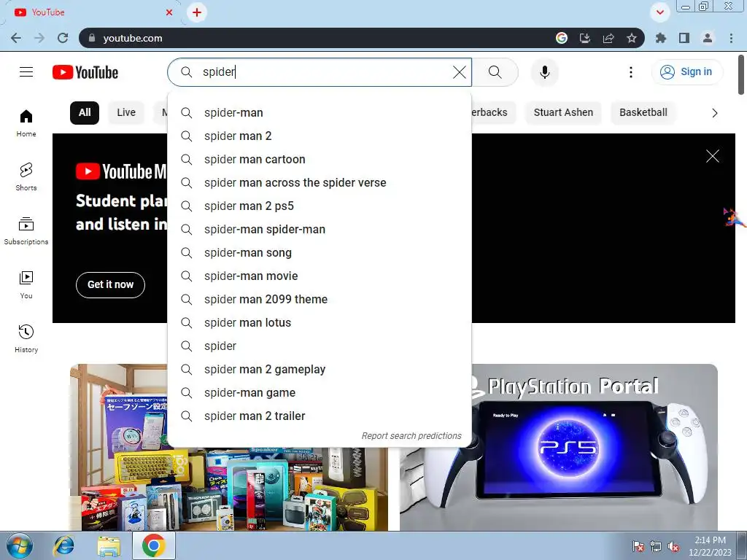Click the network tray icon
Screen dimensions: 747x560
656,547
